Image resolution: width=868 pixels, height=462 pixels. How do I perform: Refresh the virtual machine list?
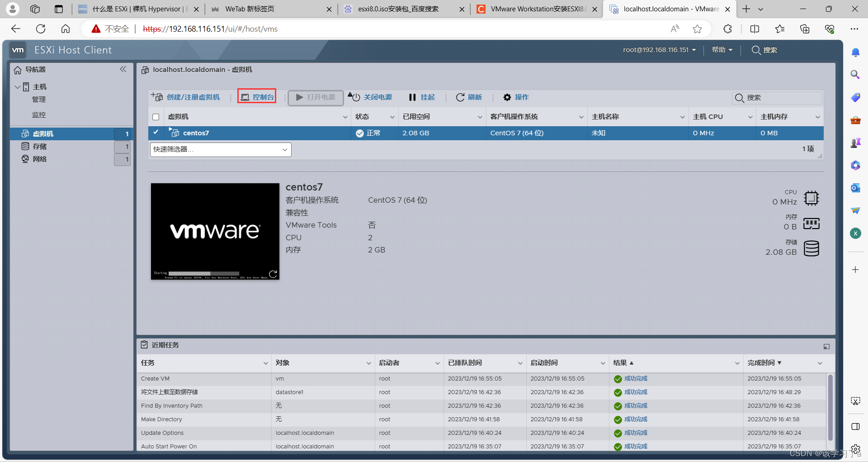469,97
